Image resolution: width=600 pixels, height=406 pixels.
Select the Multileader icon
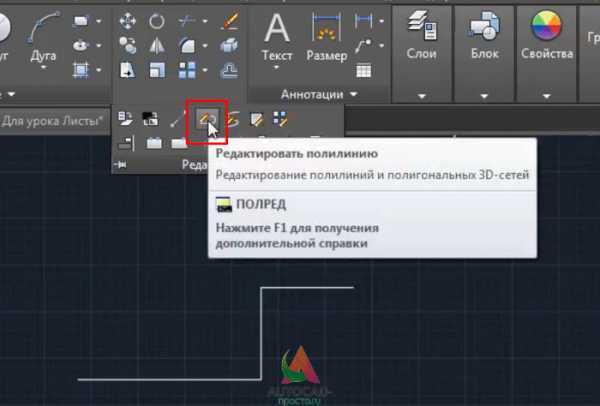point(363,46)
